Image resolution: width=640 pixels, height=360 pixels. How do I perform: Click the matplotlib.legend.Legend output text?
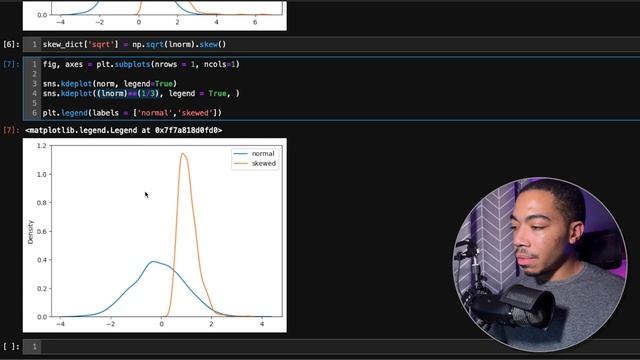(124, 130)
